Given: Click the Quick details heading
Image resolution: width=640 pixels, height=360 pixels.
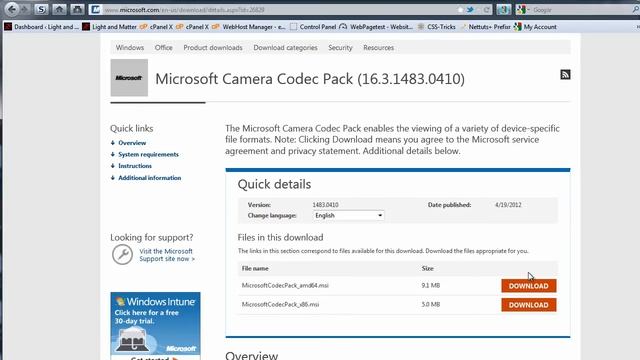Looking at the screenshot, I should [274, 184].
